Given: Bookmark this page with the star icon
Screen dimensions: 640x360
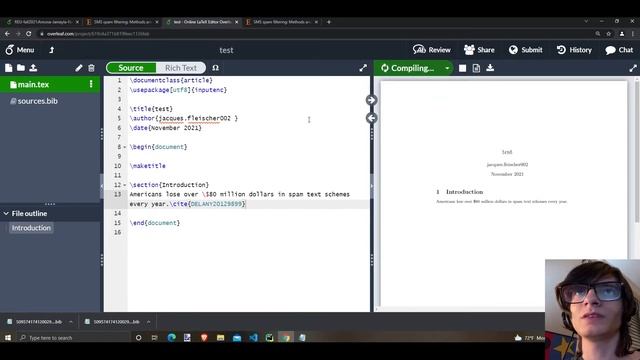Looking at the screenshot, I should pos(609,34).
